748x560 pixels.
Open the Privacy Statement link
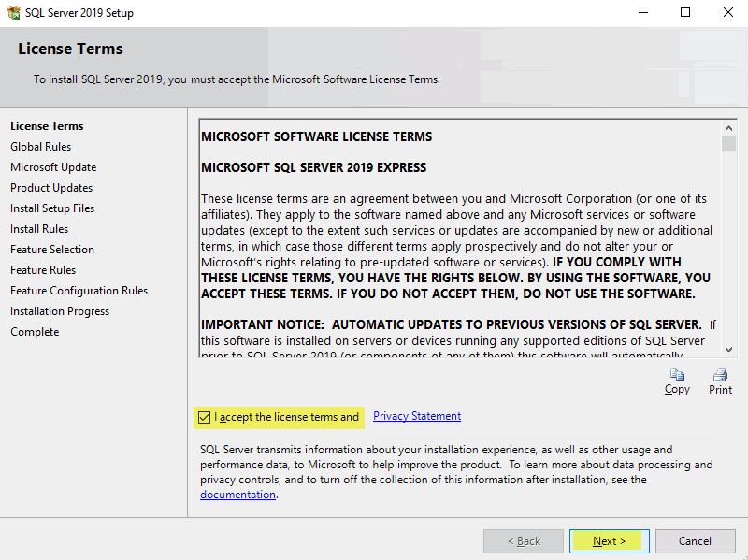(417, 416)
